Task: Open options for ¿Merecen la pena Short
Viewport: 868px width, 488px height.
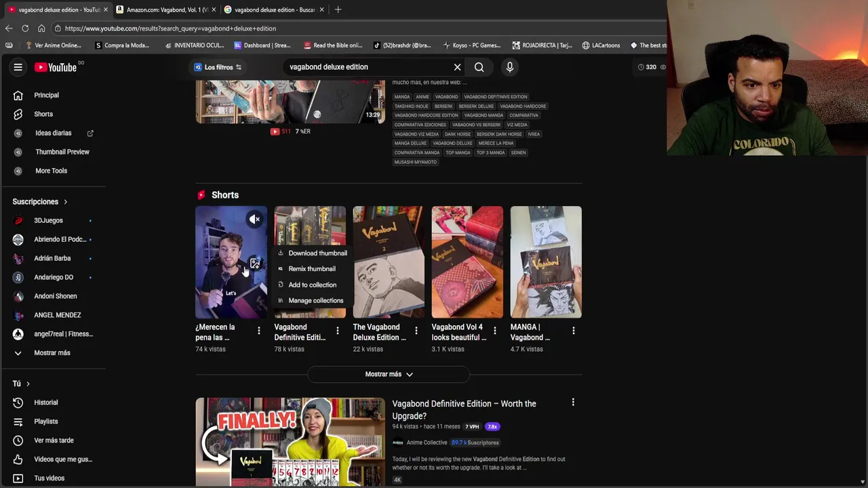Action: pos(258,331)
